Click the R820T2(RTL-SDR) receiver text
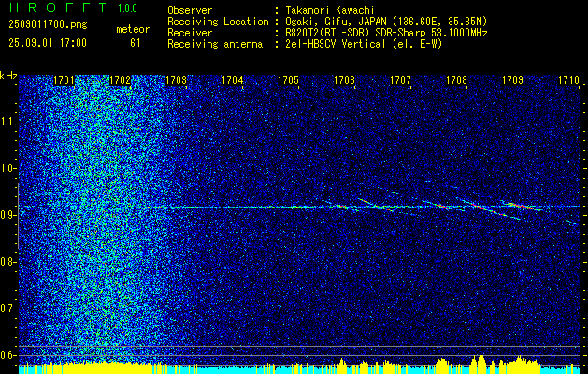Viewport: 588px width, 374px height. click(384, 33)
